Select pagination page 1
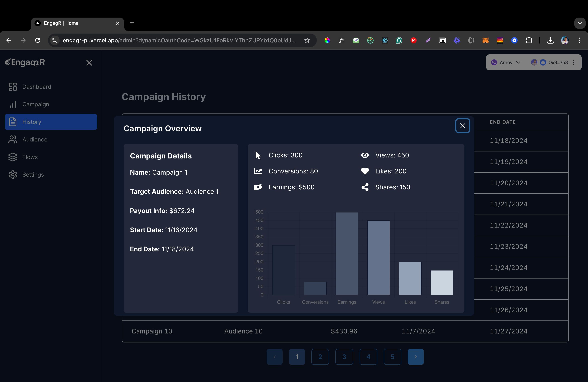This screenshot has height=382, width=588. (297, 357)
